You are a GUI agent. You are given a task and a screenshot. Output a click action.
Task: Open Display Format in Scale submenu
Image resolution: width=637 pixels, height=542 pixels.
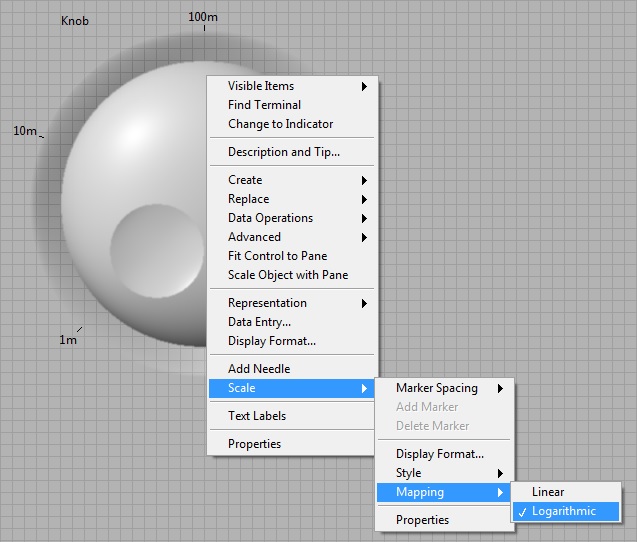444,454
